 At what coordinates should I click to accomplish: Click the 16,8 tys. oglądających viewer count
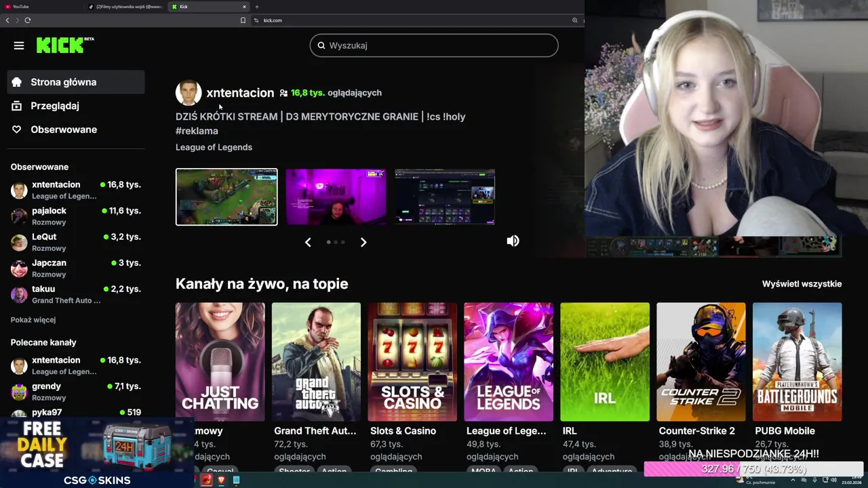(x=336, y=93)
